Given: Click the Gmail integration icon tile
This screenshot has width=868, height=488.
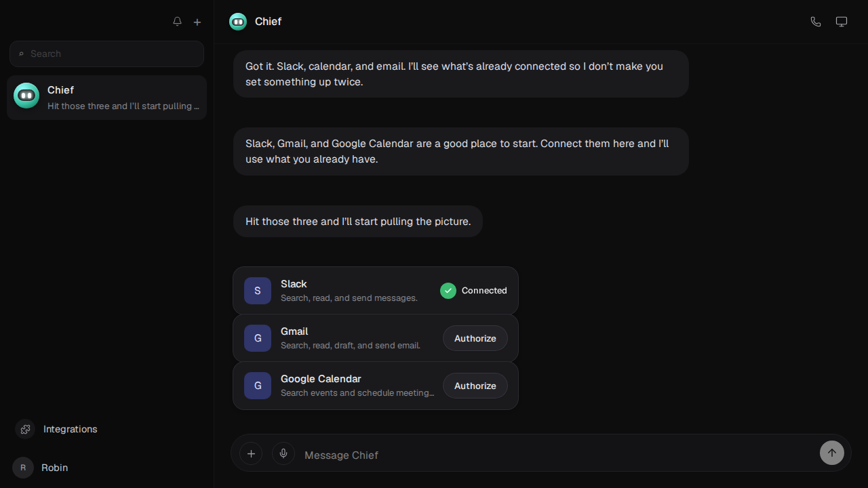Looking at the screenshot, I should point(258,338).
